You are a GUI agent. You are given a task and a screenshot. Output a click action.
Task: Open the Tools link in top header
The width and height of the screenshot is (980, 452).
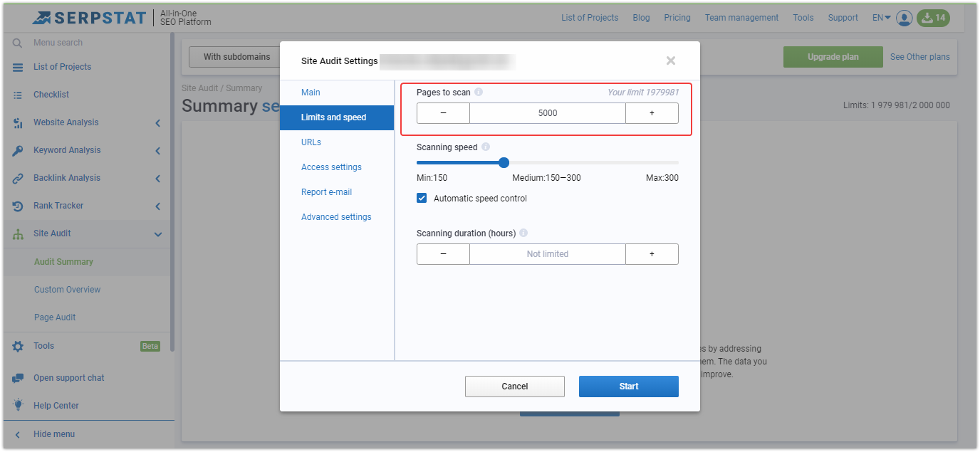click(803, 18)
